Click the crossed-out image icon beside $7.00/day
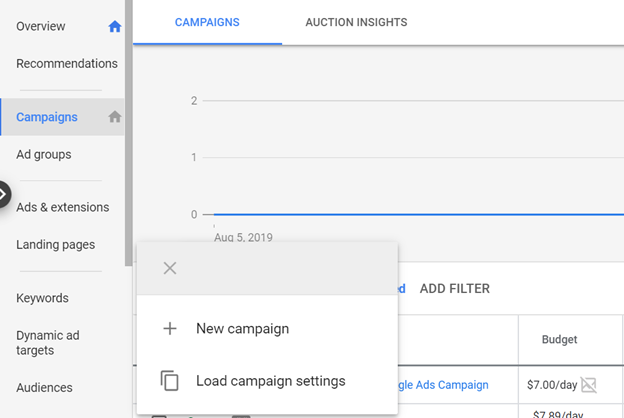This screenshot has width=624, height=418. click(589, 385)
